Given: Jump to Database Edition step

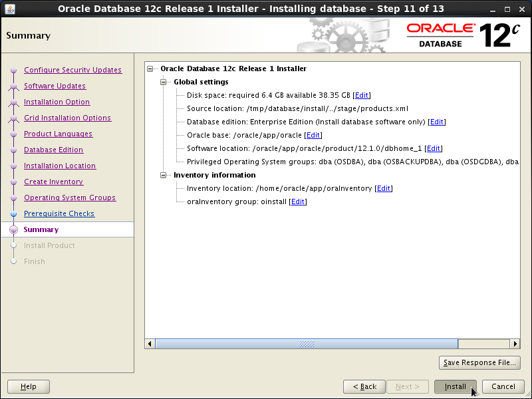Looking at the screenshot, I should [54, 150].
